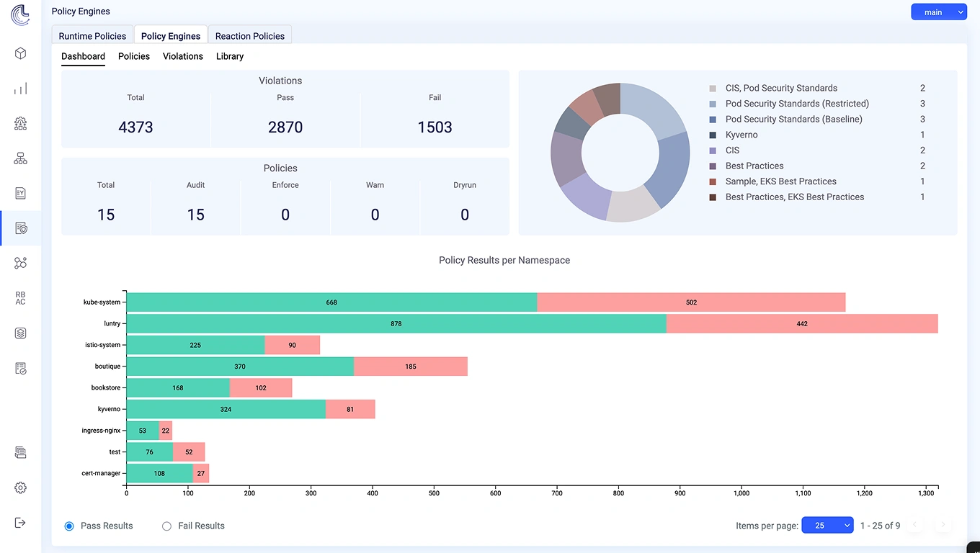Click the Kyverno legend color swatch
This screenshot has width=980, height=553.
click(x=713, y=135)
